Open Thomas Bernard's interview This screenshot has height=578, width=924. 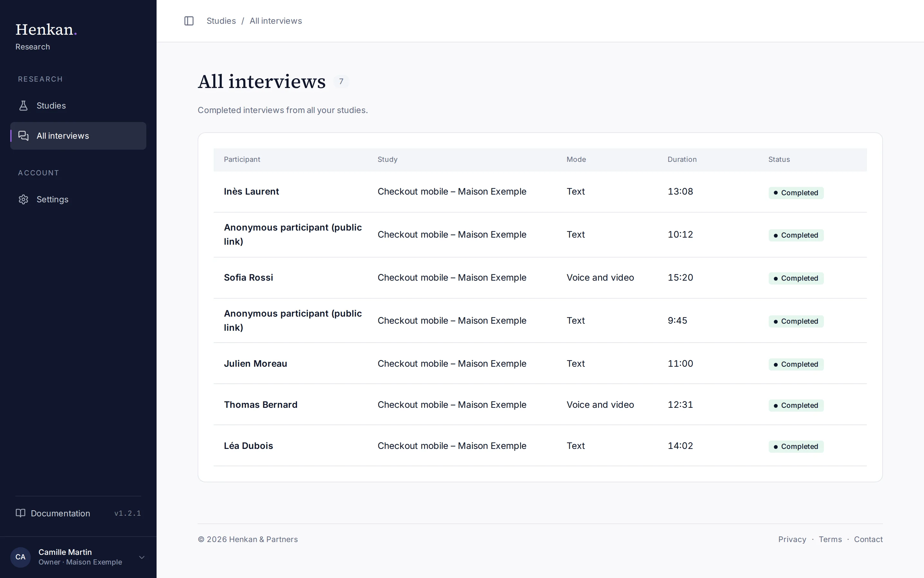click(x=540, y=405)
